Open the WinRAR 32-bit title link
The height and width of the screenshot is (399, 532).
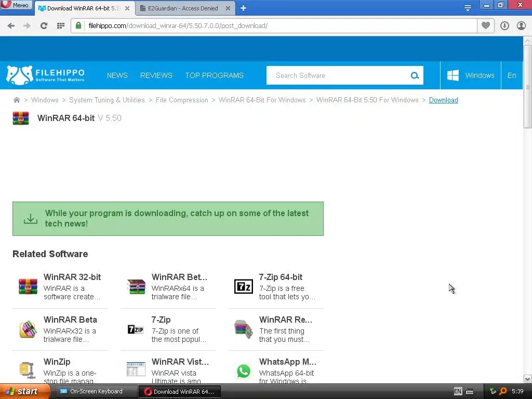72,277
